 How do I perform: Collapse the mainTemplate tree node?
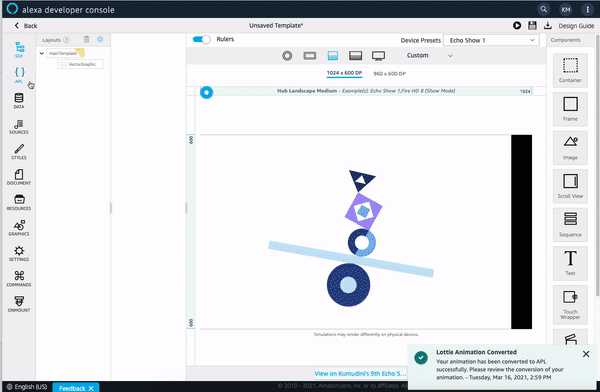[41, 53]
